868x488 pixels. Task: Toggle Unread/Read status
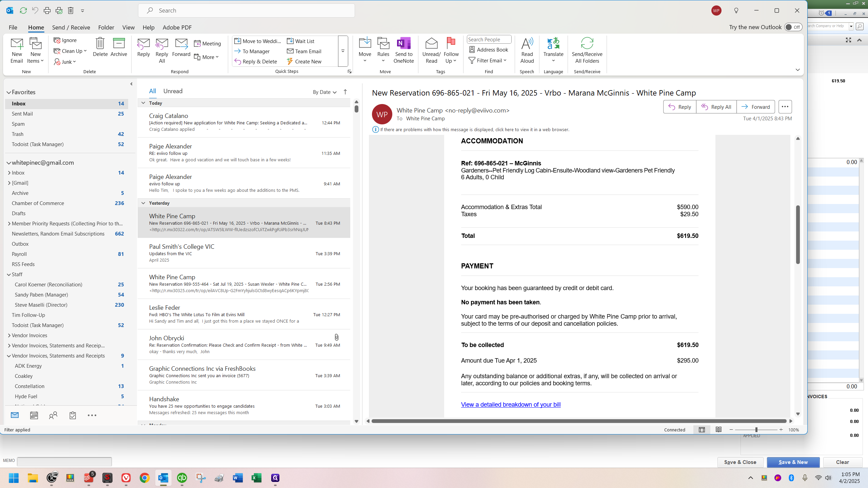tap(431, 50)
